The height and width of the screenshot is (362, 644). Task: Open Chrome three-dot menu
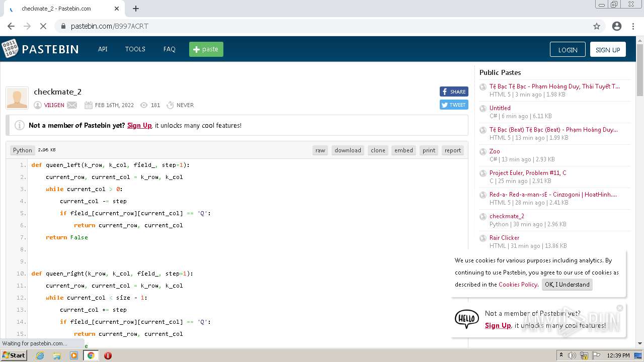633,26
